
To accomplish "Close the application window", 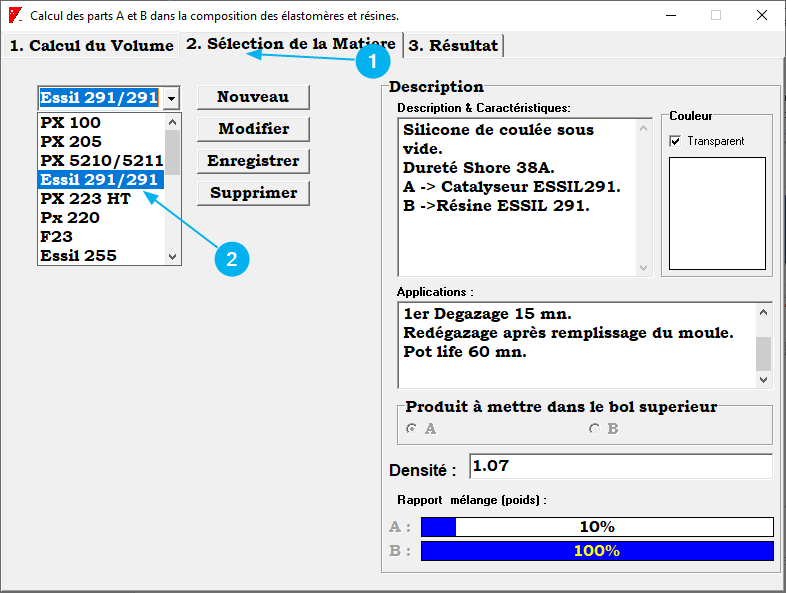I will 761,16.
